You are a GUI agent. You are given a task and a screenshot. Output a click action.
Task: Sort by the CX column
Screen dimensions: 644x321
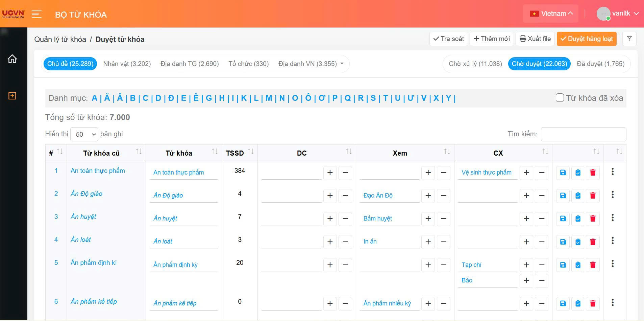pyautogui.click(x=503, y=153)
